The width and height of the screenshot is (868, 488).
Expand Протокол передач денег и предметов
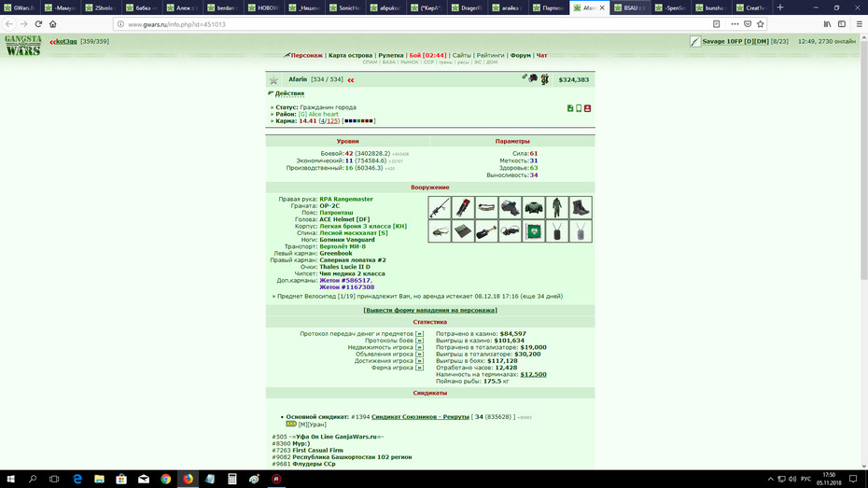[419, 334]
